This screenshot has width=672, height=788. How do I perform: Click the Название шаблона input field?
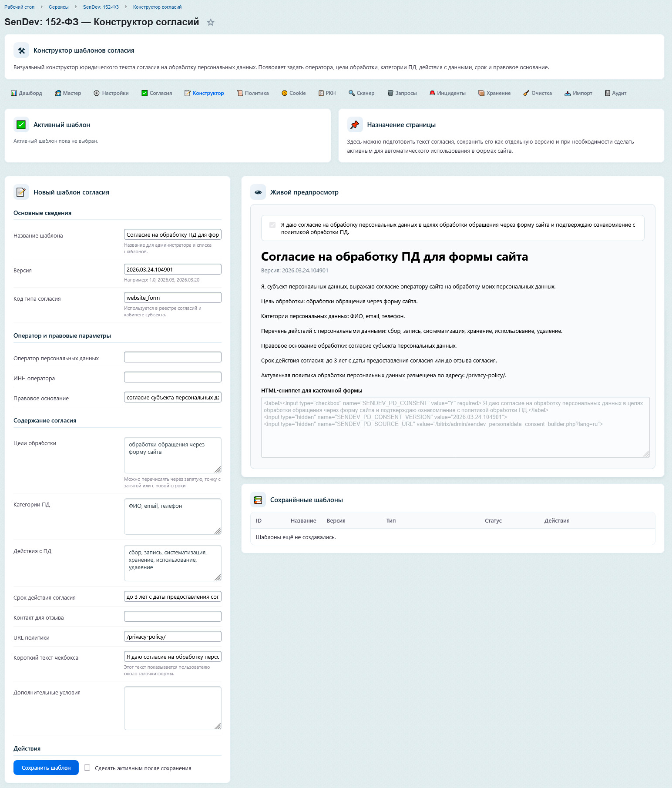point(172,235)
